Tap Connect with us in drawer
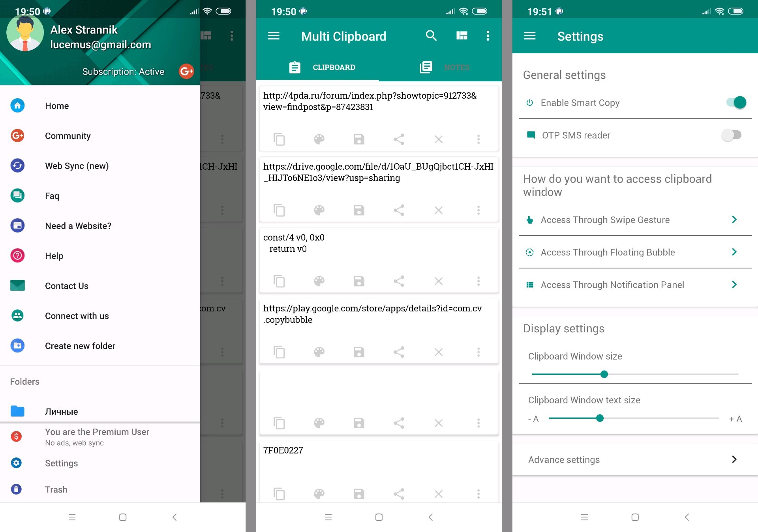The width and height of the screenshot is (758, 532). [100, 316]
